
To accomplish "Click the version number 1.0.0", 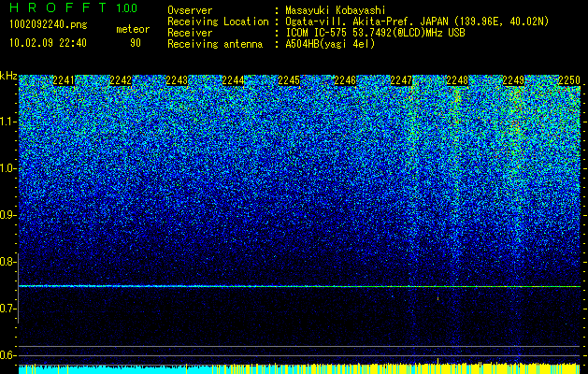I will 127,8.
